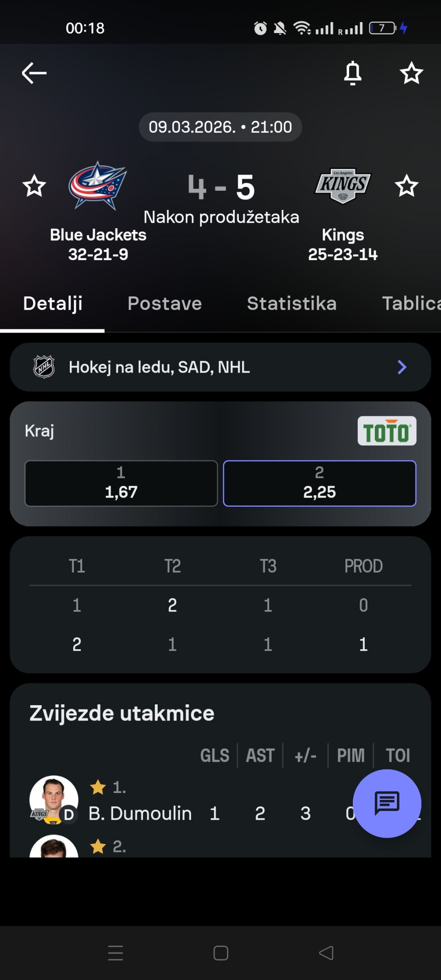Expand the Hokej na ledu league chevron
441x980 pixels.
[x=402, y=367]
